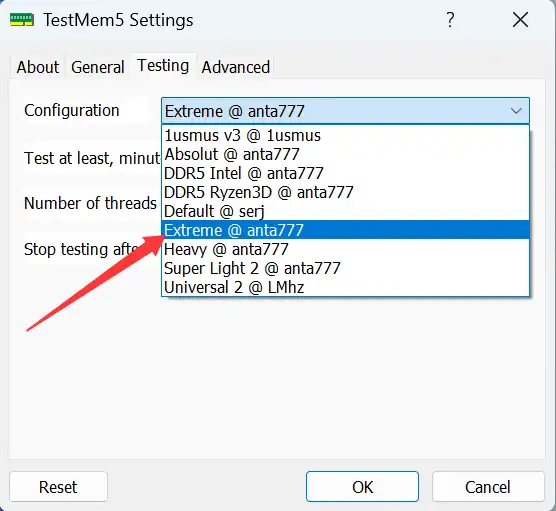Click the Reset button

point(58,487)
